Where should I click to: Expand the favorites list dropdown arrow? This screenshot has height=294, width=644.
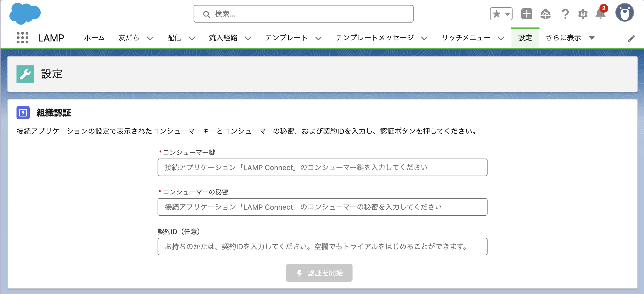(x=508, y=14)
